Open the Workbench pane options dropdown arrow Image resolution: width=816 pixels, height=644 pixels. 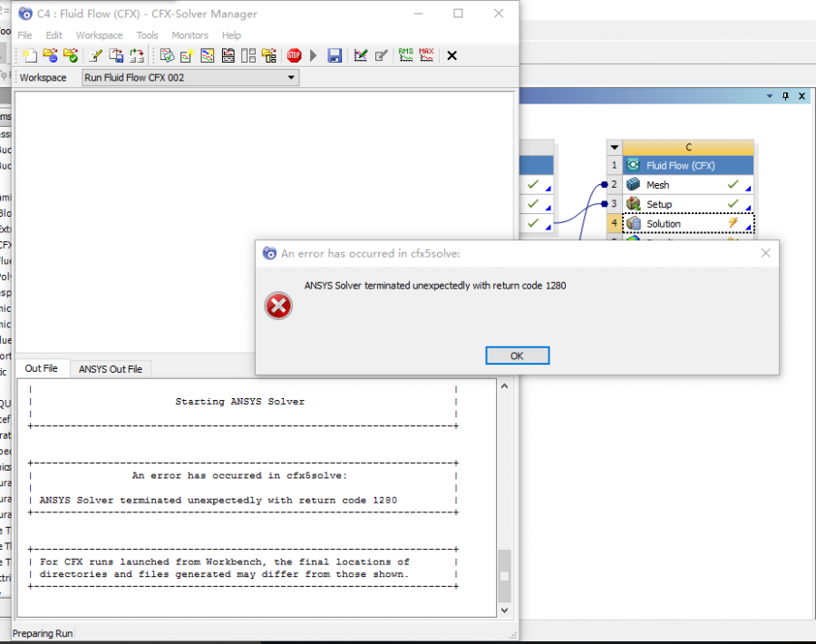click(770, 96)
